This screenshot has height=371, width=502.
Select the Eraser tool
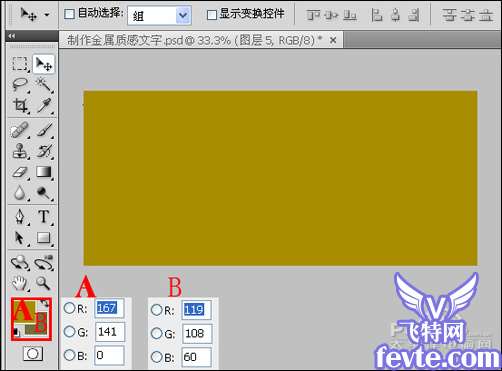20,172
